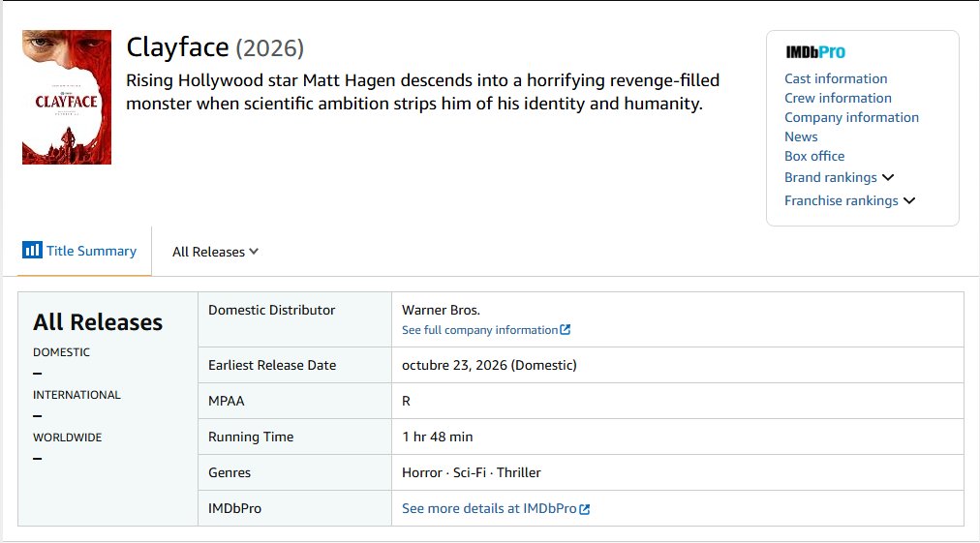Screen dimensions: 980x543
Task: Open Cast information link
Action: click(x=836, y=78)
